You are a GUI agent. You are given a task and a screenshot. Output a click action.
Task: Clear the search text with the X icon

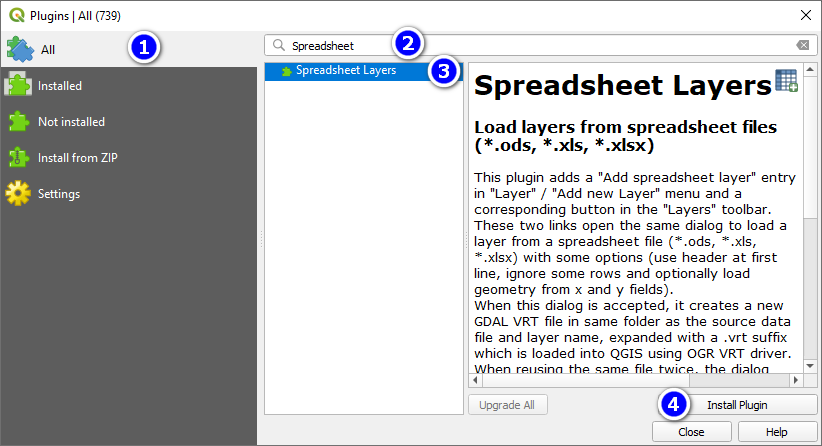pos(803,46)
